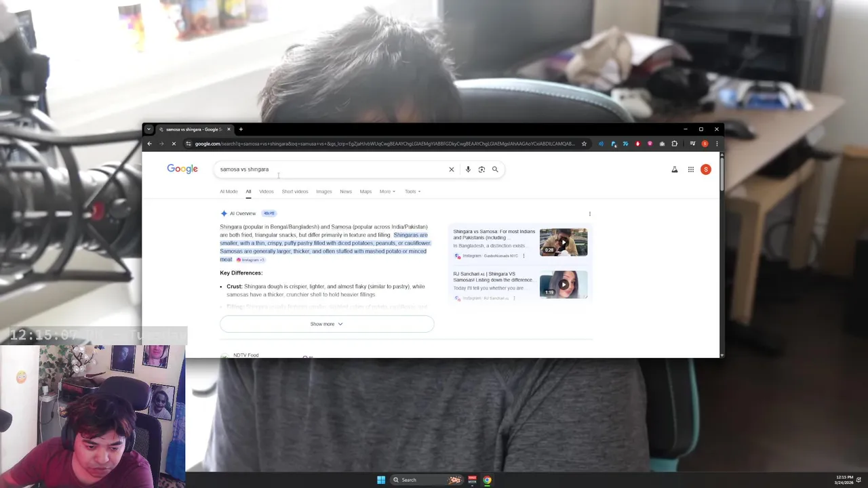Click the 'Key Differences:' heading
Screen dimensions: 868x488
pos(241,273)
